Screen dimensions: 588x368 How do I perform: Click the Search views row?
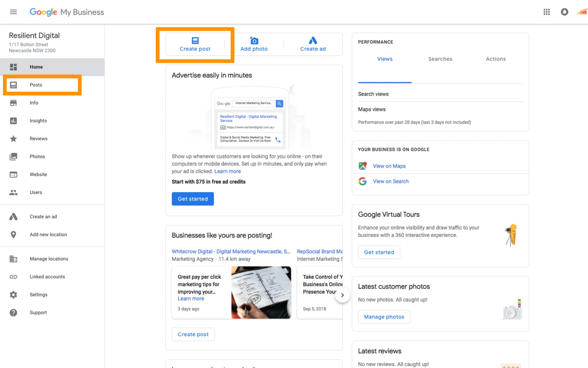tap(440, 94)
